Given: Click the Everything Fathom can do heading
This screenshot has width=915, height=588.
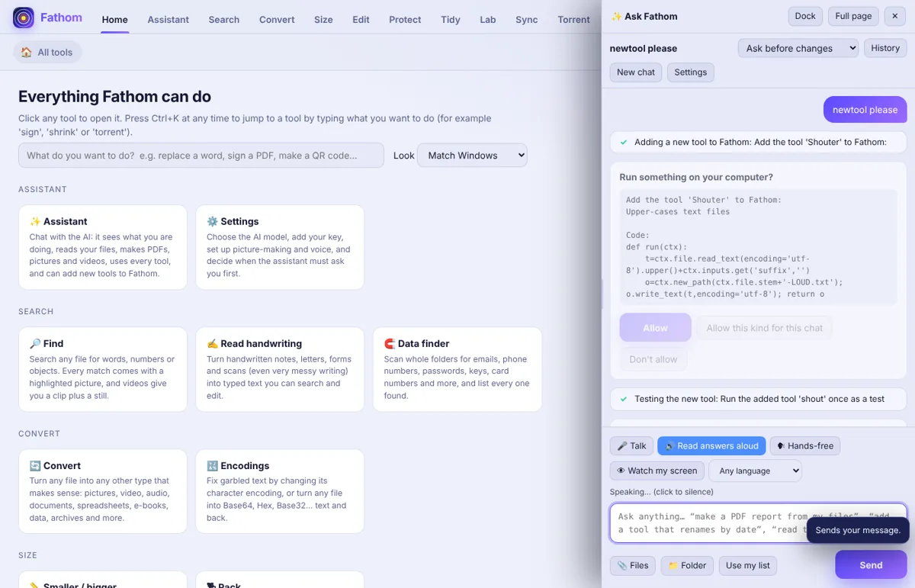Looking at the screenshot, I should 114,97.
